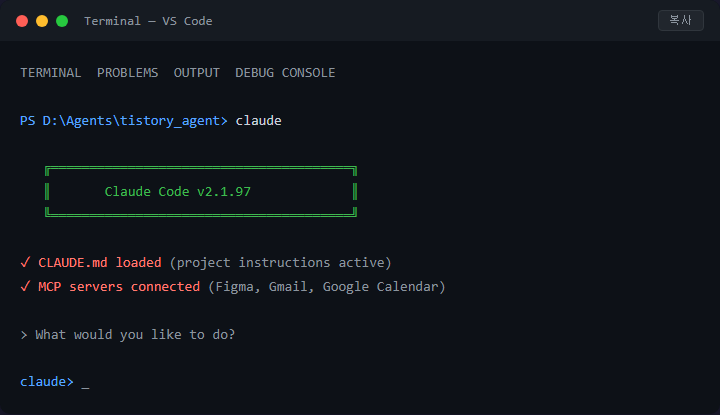720x415 pixels.
Task: Open the DEBUG CONSOLE tab
Action: point(285,73)
